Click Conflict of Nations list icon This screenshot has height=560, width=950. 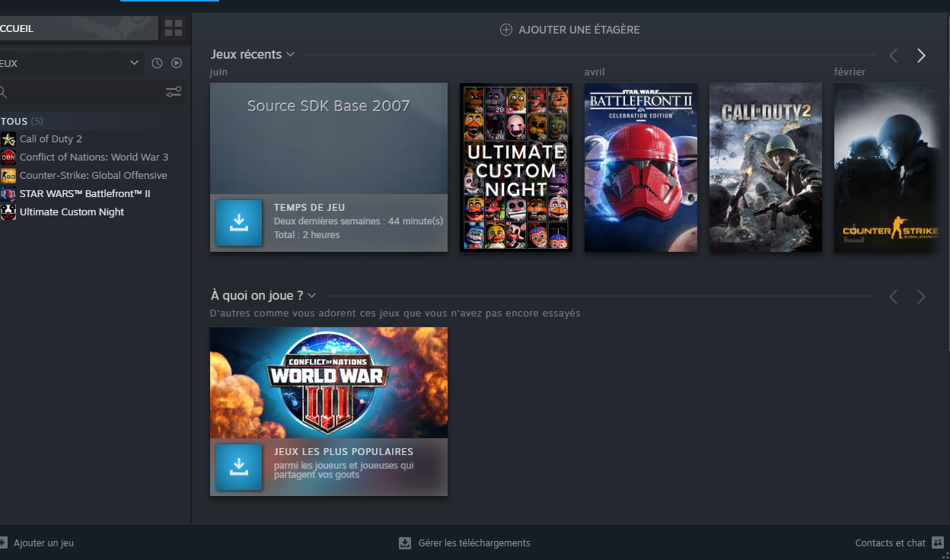coord(8,157)
